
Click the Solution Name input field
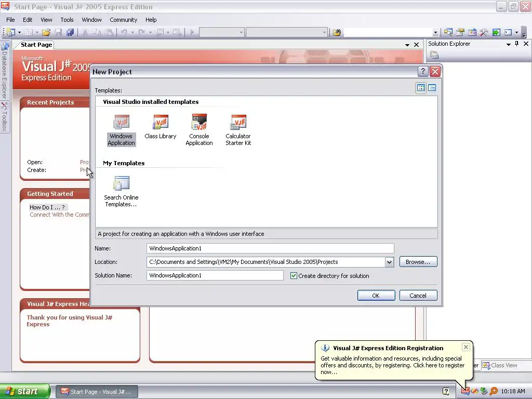(x=215, y=275)
